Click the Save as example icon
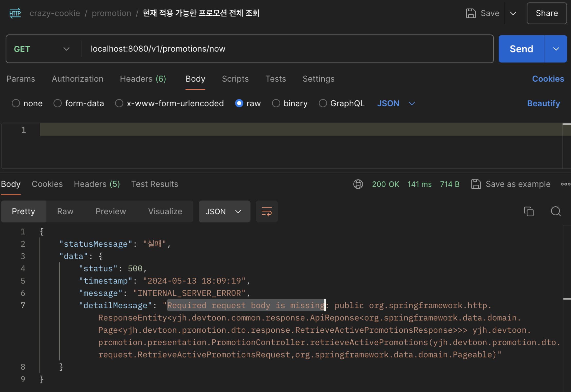This screenshot has width=571, height=392. (476, 184)
